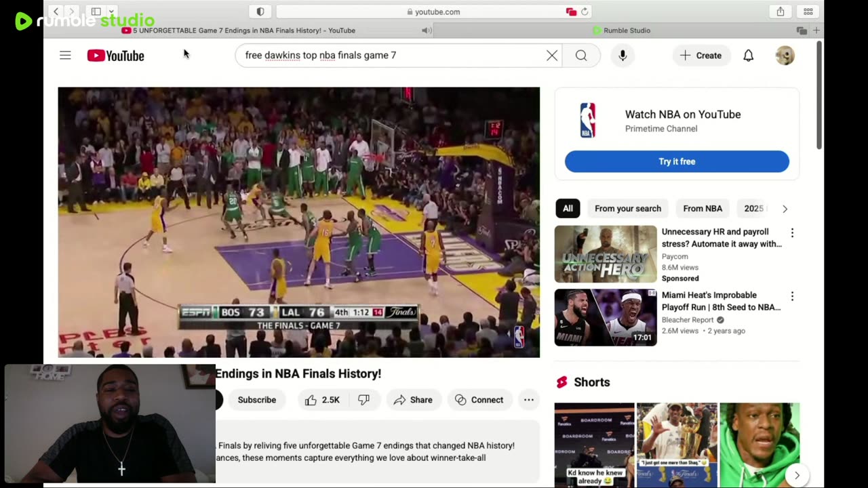This screenshot has height=488, width=868.
Task: Click the video title Endings in NBA Finals History!
Action: point(298,373)
